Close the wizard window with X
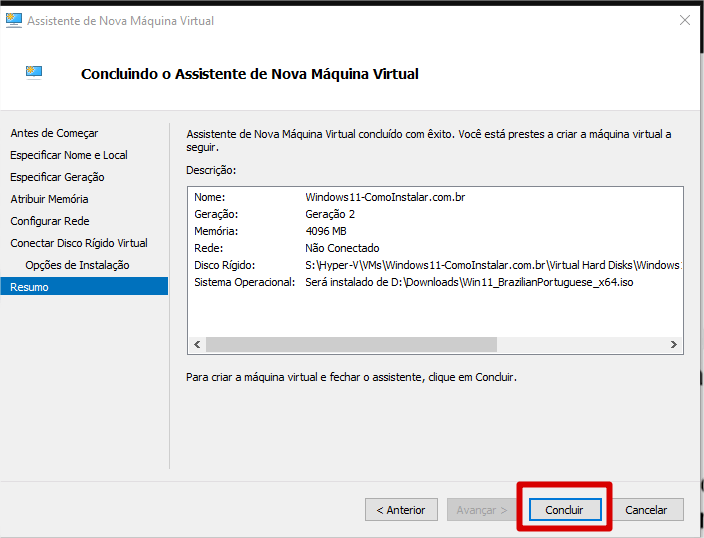 (685, 20)
